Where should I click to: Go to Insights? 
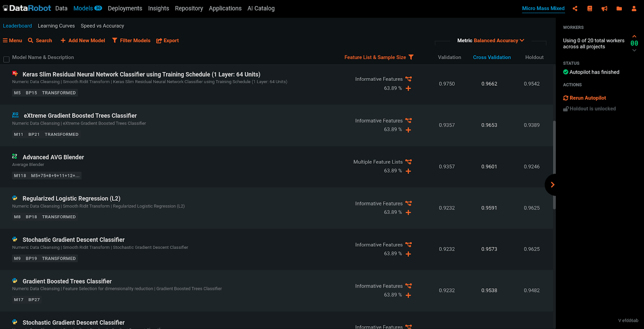pos(159,8)
